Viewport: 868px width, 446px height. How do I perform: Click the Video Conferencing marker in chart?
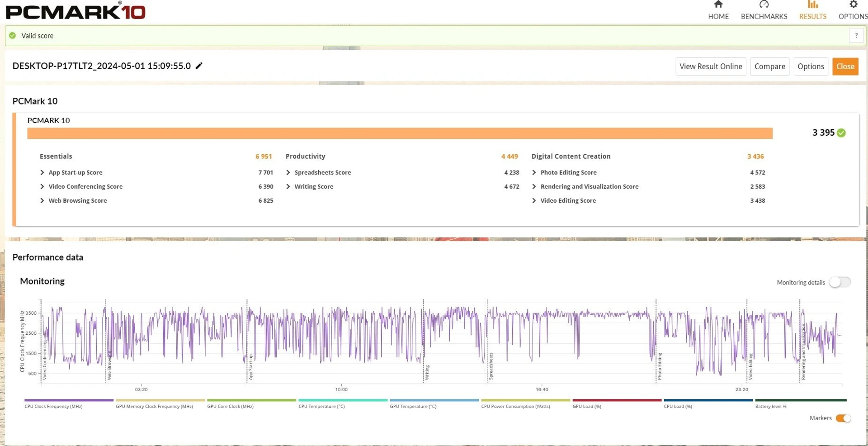pyautogui.click(x=44, y=361)
